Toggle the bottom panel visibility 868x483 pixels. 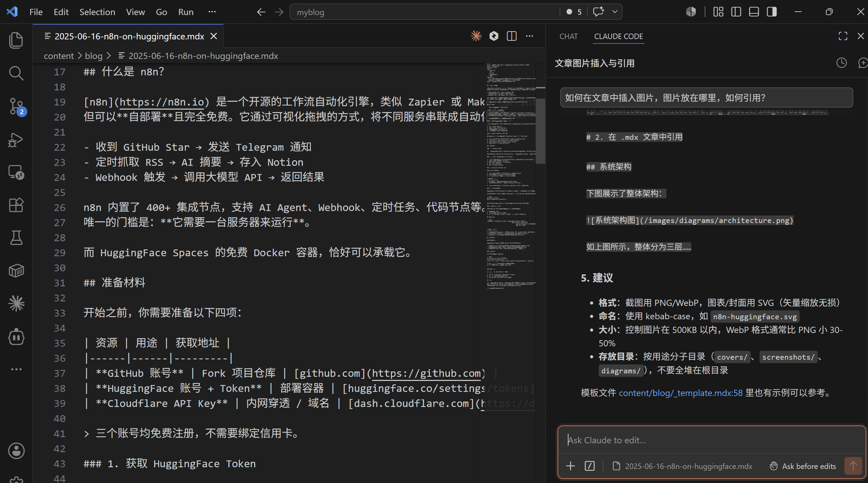[754, 12]
